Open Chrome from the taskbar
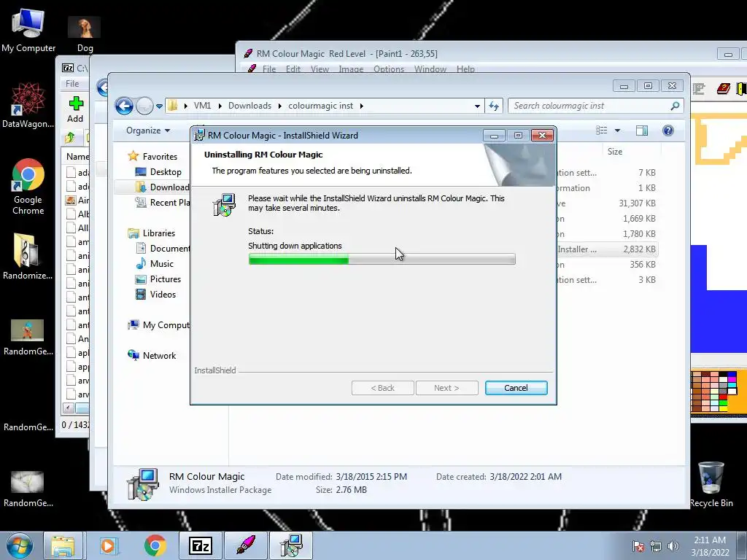The image size is (747, 560). click(x=155, y=545)
